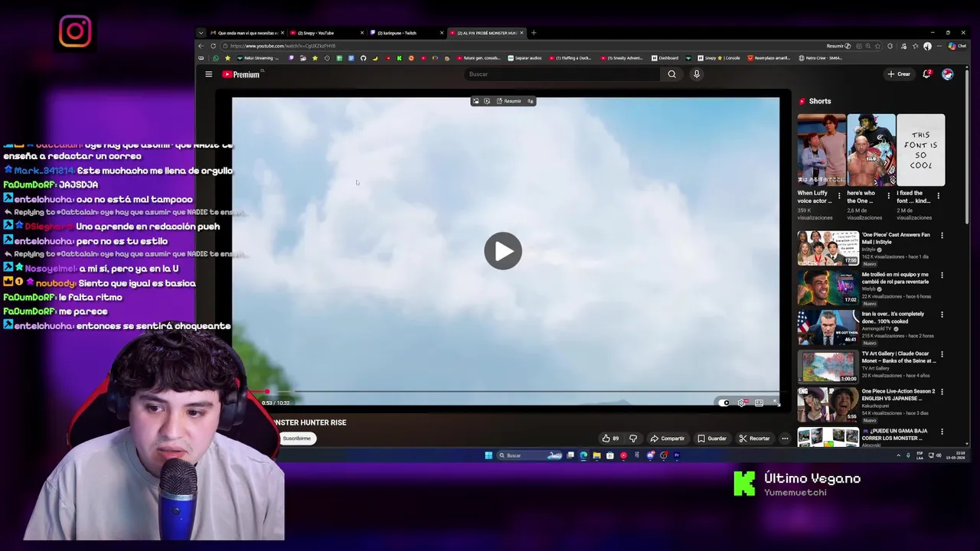
Task: Switch to theater mode in player
Action: click(759, 403)
